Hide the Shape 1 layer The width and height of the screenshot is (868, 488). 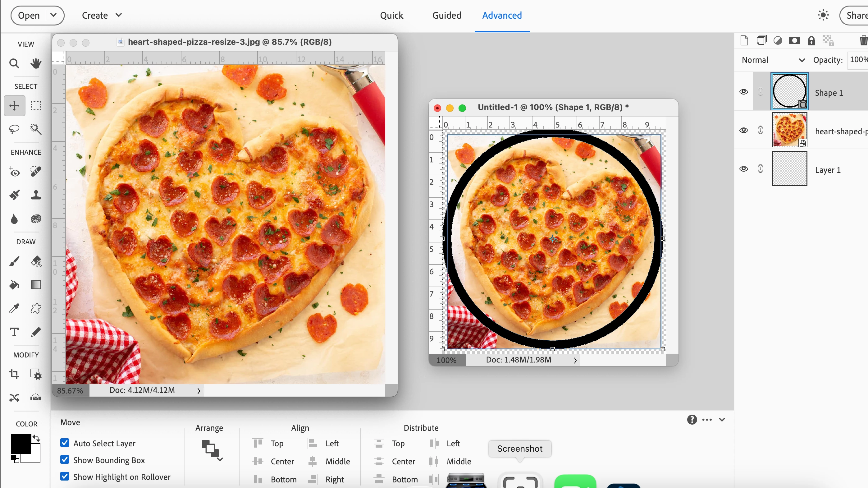pos(744,92)
